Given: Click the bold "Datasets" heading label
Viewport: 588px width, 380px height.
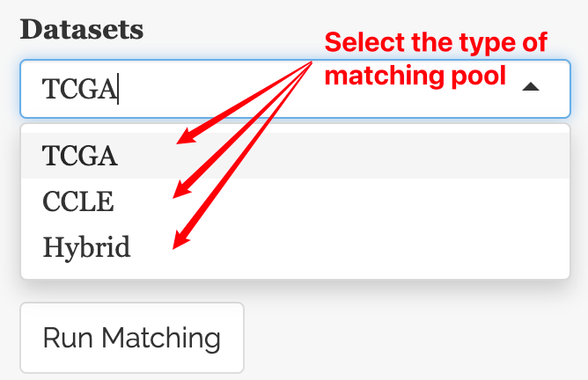Looking at the screenshot, I should click(x=82, y=28).
